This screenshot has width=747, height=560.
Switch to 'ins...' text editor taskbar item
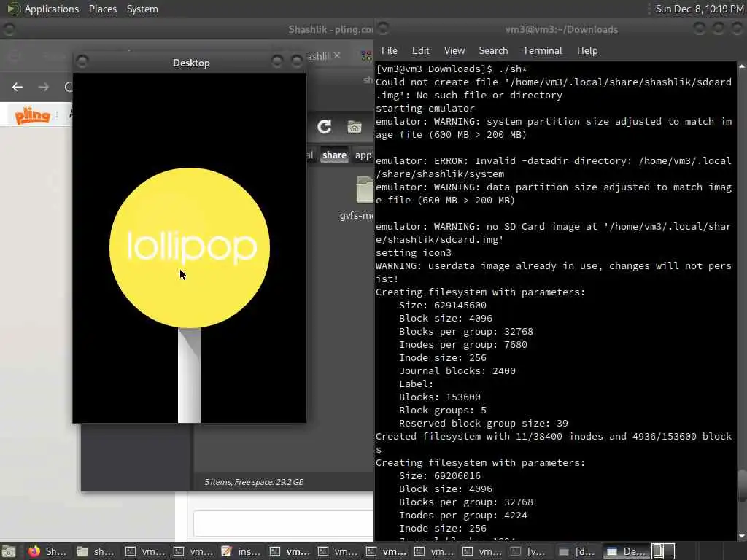(241, 551)
